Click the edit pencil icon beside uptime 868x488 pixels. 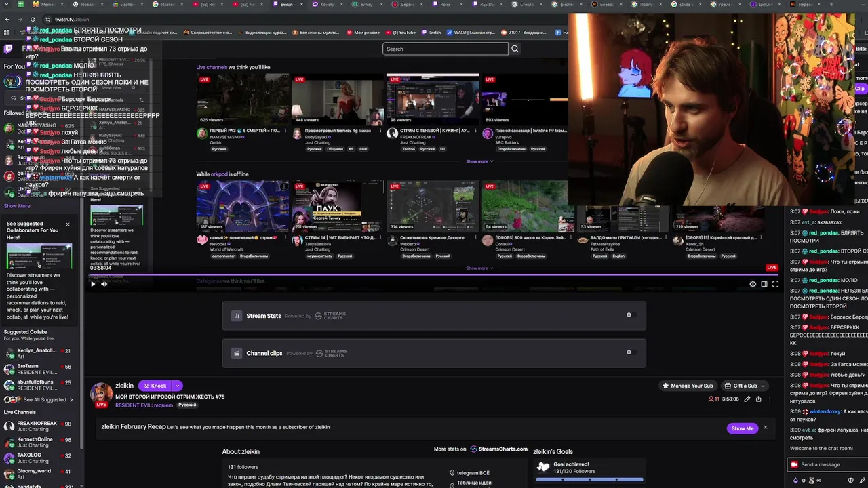[x=747, y=399]
